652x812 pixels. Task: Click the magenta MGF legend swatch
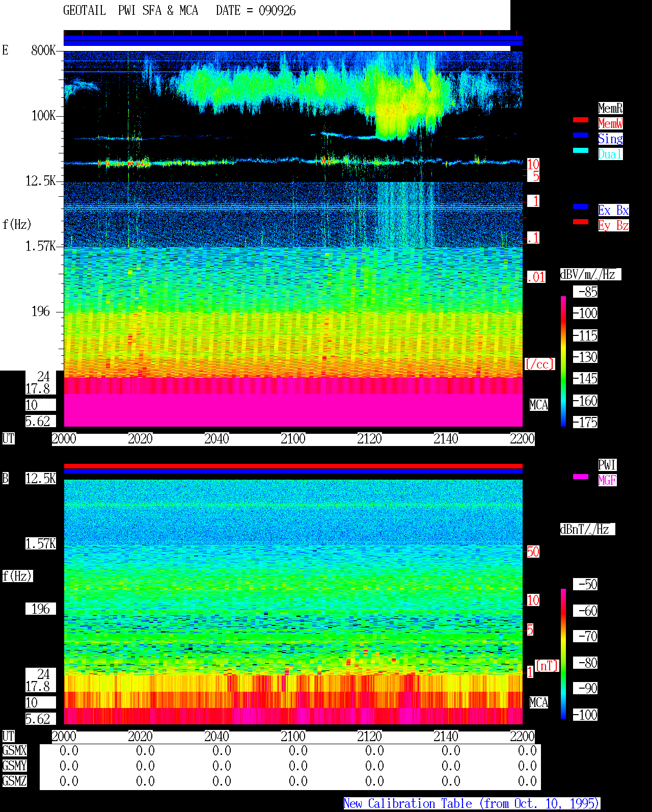coord(581,477)
